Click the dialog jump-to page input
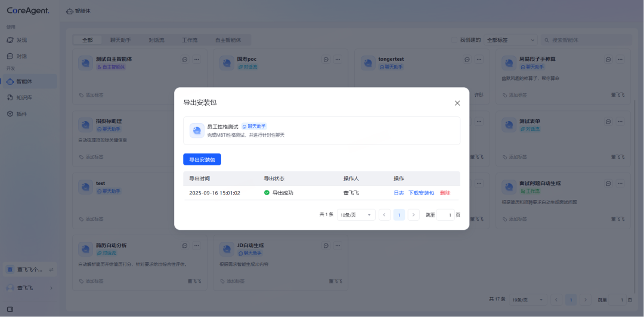The height and width of the screenshot is (317, 644). (x=445, y=215)
